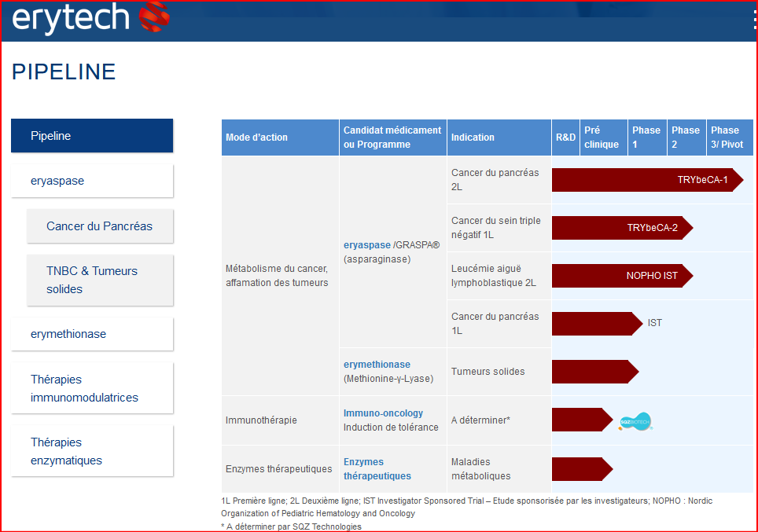Open the Pipeline sidebar menu item
758x532 pixels.
pos(92,136)
